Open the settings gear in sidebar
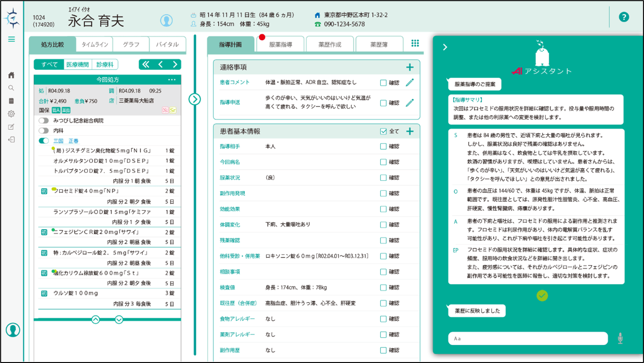This screenshot has height=363, width=644. click(11, 114)
